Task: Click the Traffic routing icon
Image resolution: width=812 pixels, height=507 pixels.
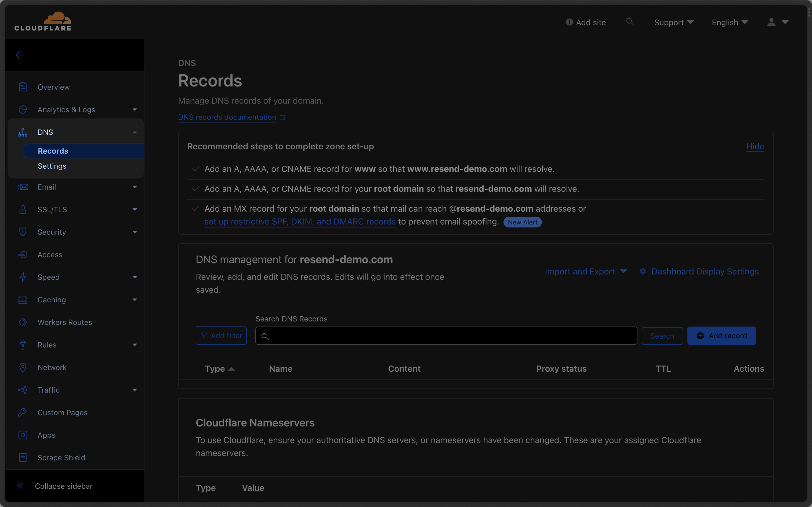Action: tap(23, 390)
